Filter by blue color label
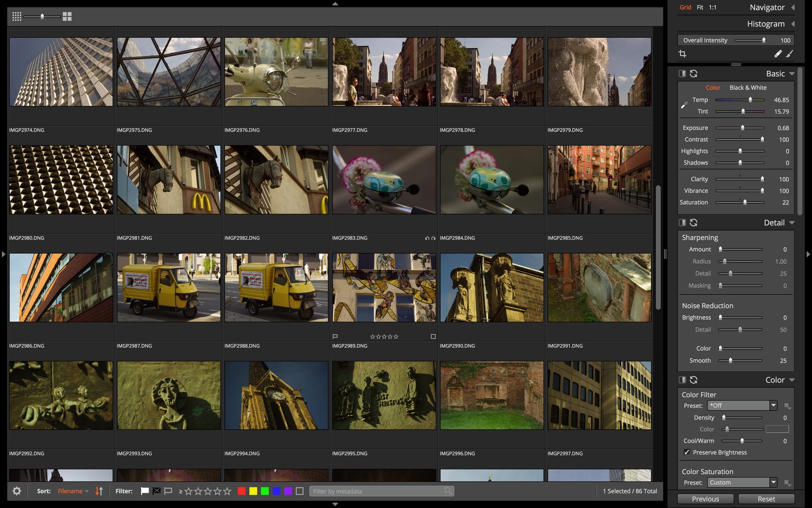This screenshot has height=508, width=812. coord(276,491)
